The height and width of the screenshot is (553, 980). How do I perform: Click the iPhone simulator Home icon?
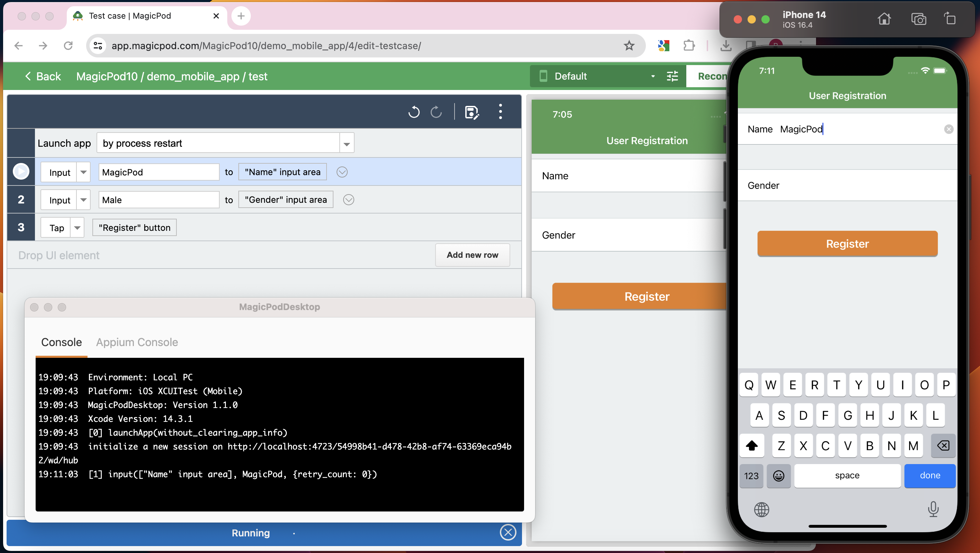click(x=884, y=19)
